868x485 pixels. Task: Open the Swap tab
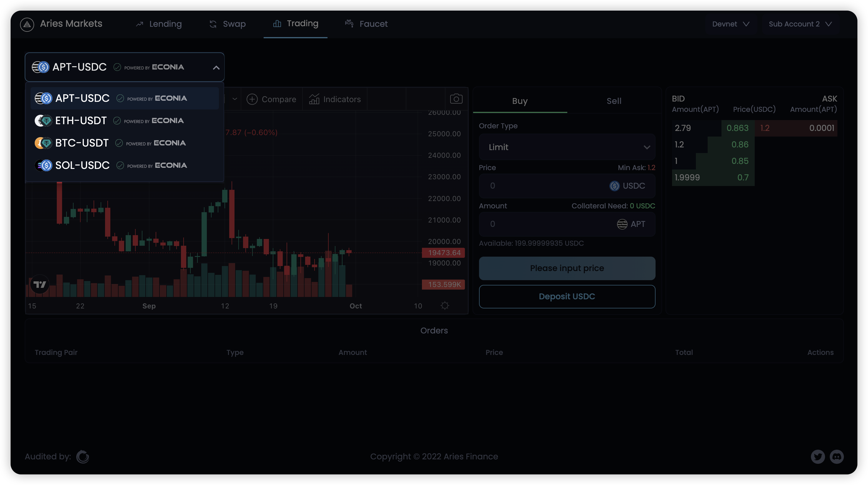point(227,24)
